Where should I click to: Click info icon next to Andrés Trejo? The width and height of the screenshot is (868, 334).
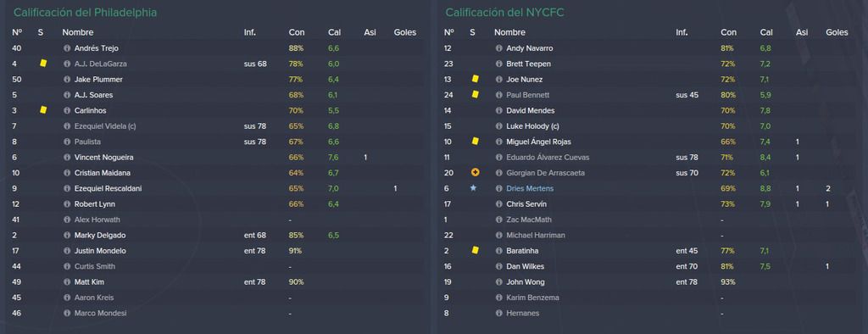pyautogui.click(x=67, y=48)
